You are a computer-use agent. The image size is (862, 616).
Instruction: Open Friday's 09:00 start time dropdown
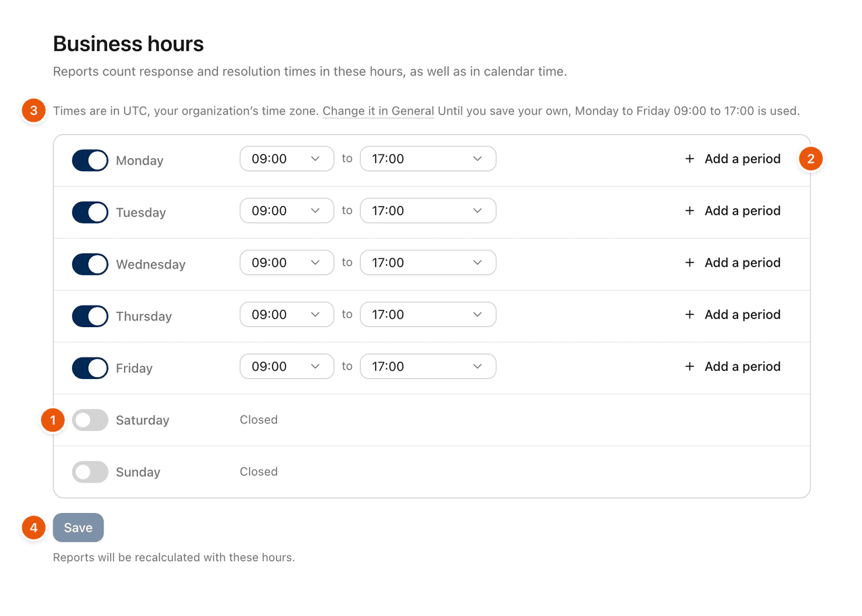point(287,366)
